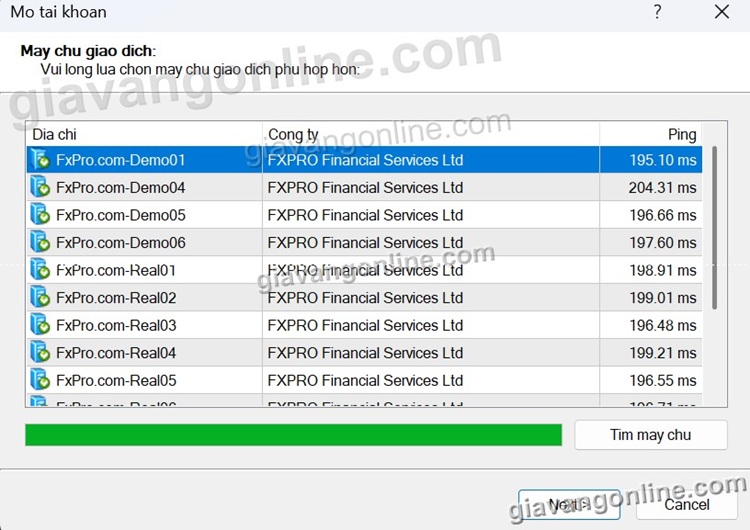
Task: Click the vertical scrollbar of server list
Action: 713,230
